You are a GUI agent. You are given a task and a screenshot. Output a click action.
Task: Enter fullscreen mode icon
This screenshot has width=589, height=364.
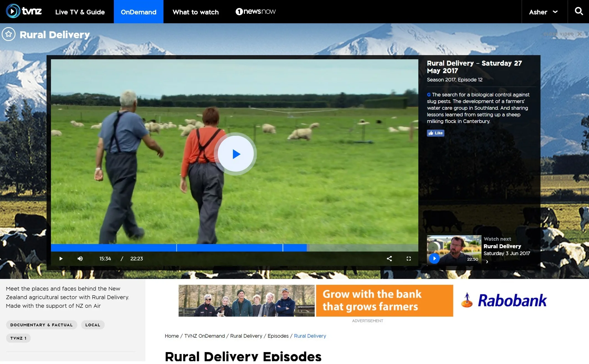(409, 259)
